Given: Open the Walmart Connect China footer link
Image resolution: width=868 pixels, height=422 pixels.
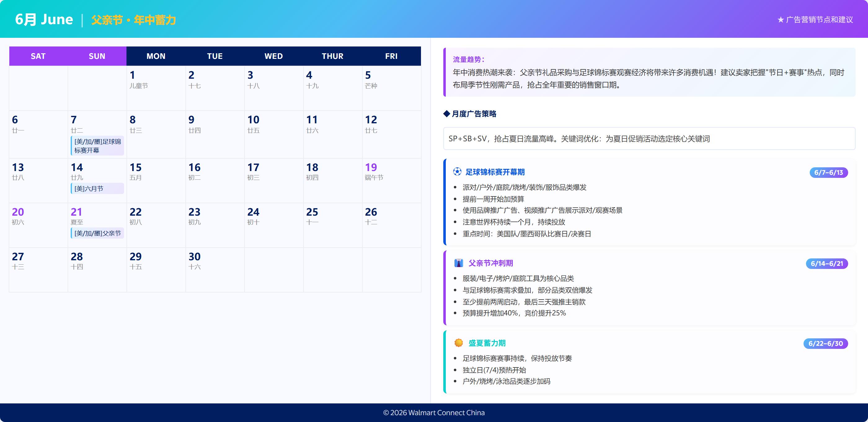Looking at the screenshot, I should [434, 412].
